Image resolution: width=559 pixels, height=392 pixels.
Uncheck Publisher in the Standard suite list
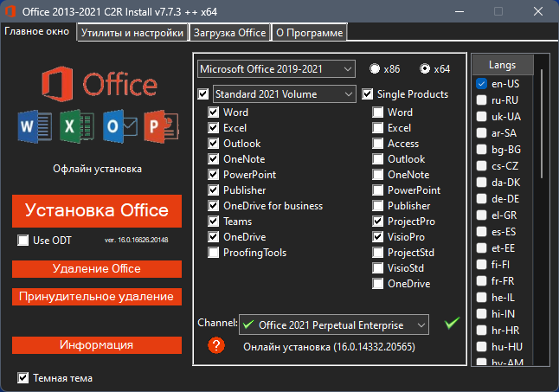coord(214,190)
